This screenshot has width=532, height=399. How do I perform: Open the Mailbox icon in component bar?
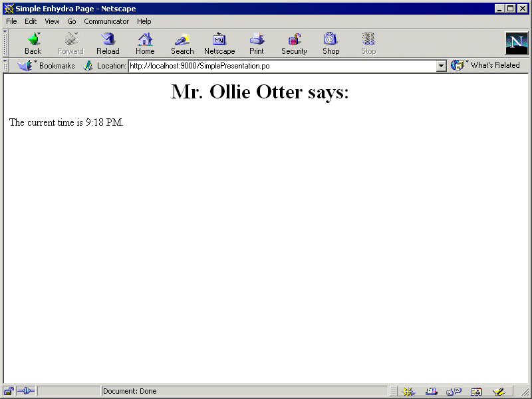pos(431,392)
